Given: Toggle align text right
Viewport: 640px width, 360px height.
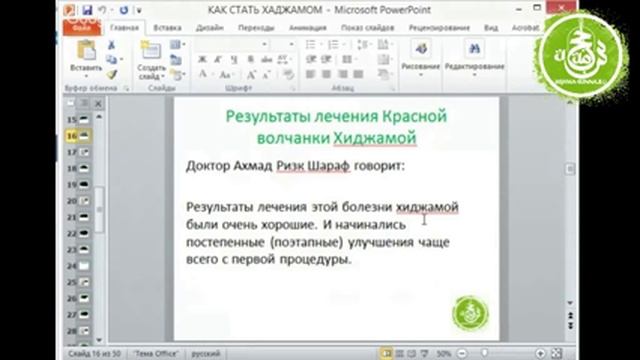Looking at the screenshot, I should coord(342,74).
